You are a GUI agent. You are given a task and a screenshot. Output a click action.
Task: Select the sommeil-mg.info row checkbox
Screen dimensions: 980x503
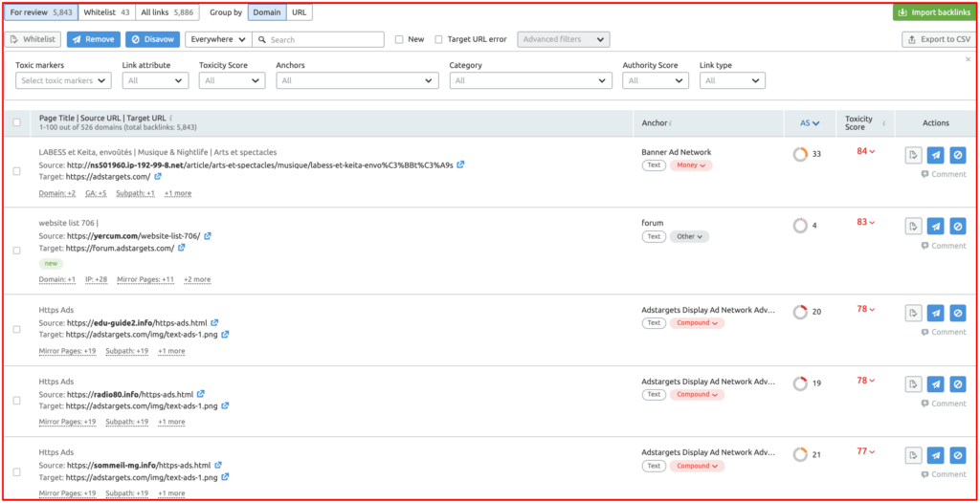click(x=17, y=471)
